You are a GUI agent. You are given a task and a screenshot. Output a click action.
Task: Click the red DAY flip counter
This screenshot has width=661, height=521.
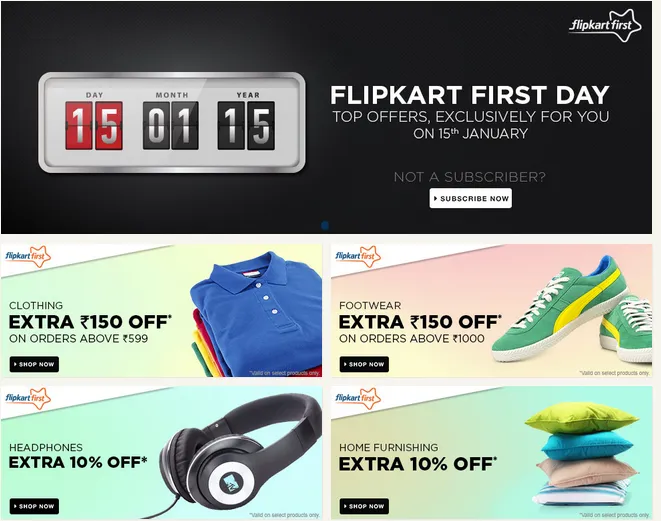94,126
